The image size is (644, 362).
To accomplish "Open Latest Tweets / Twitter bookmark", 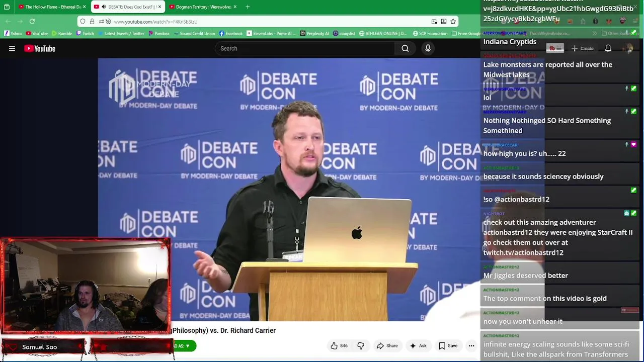I will coord(121,34).
